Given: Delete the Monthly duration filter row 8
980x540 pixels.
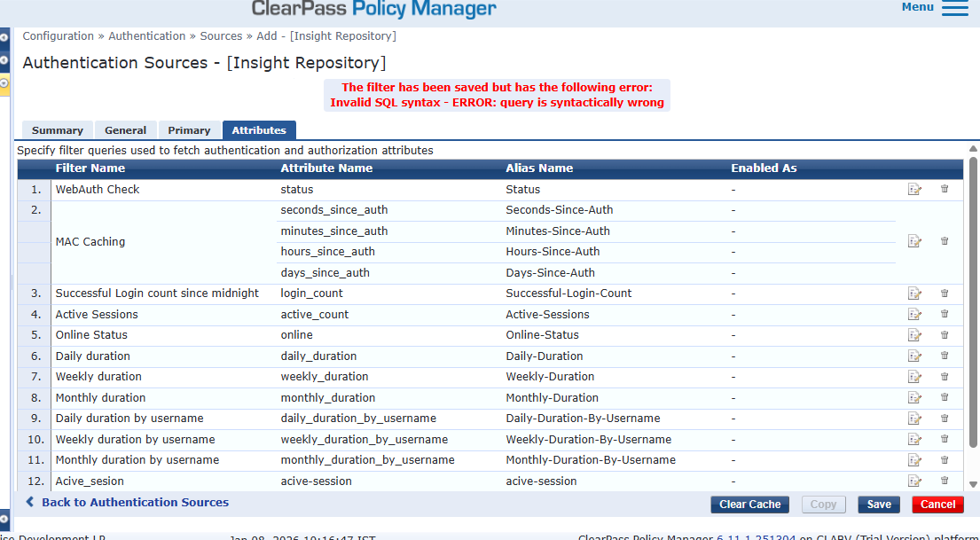Looking at the screenshot, I should tap(945, 397).
